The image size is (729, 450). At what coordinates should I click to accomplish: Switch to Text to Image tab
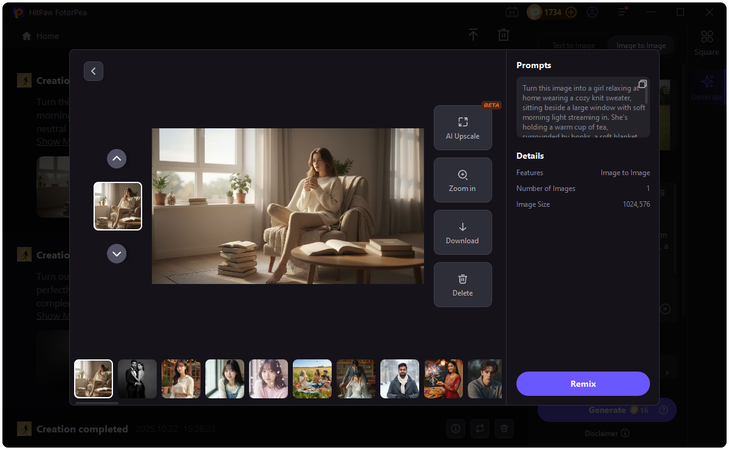(573, 46)
